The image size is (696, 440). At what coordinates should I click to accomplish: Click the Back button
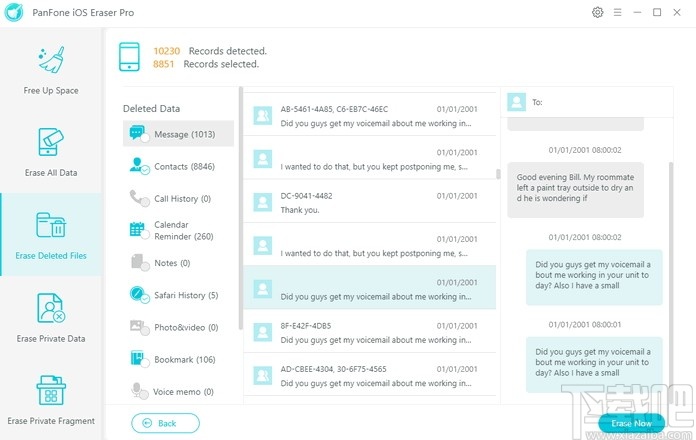pyautogui.click(x=165, y=423)
